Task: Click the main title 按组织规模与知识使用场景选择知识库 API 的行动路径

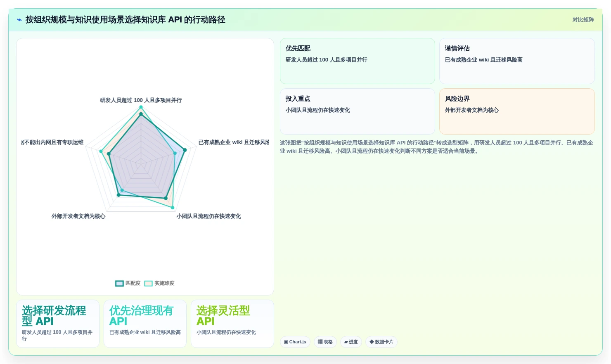Action: click(x=126, y=19)
